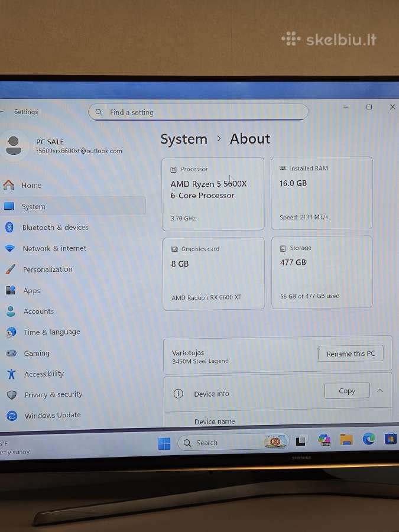Click the installed RAM chip icon
399x532 pixels.
283,168
